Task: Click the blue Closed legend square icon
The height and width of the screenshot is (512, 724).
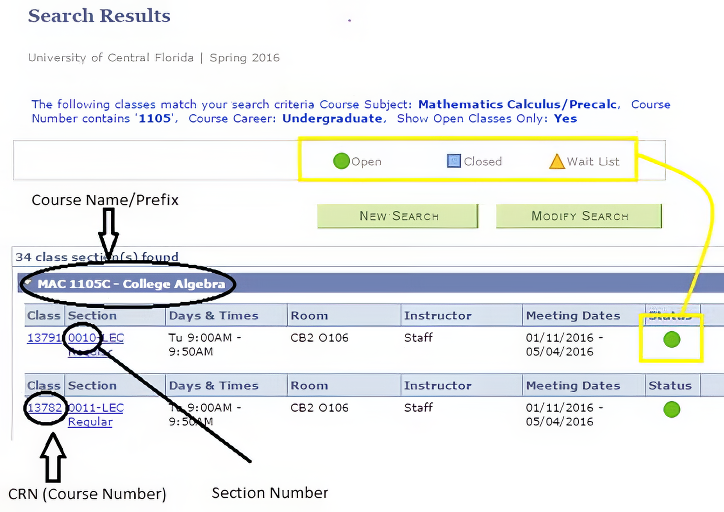Action: click(454, 161)
